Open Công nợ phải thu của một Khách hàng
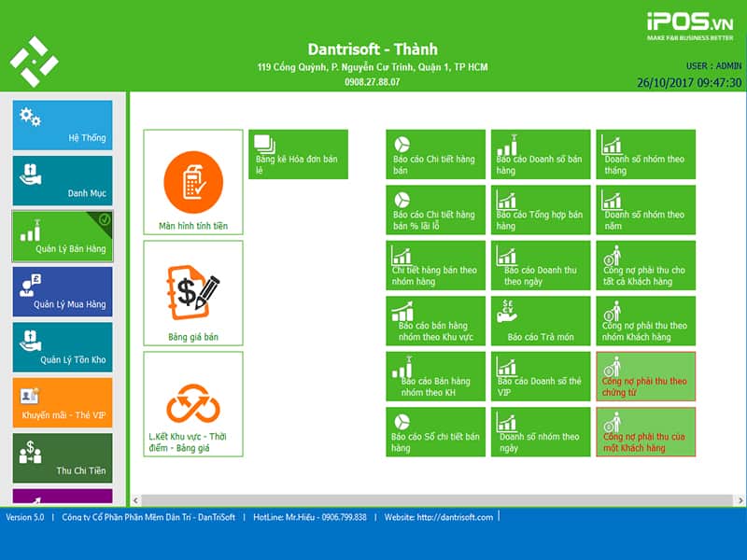The height and width of the screenshot is (560, 747). click(645, 431)
